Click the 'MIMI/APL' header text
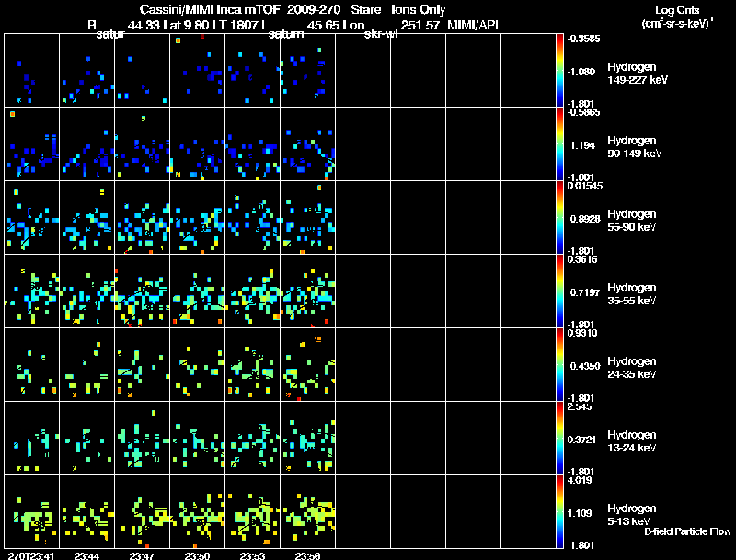 [475, 26]
